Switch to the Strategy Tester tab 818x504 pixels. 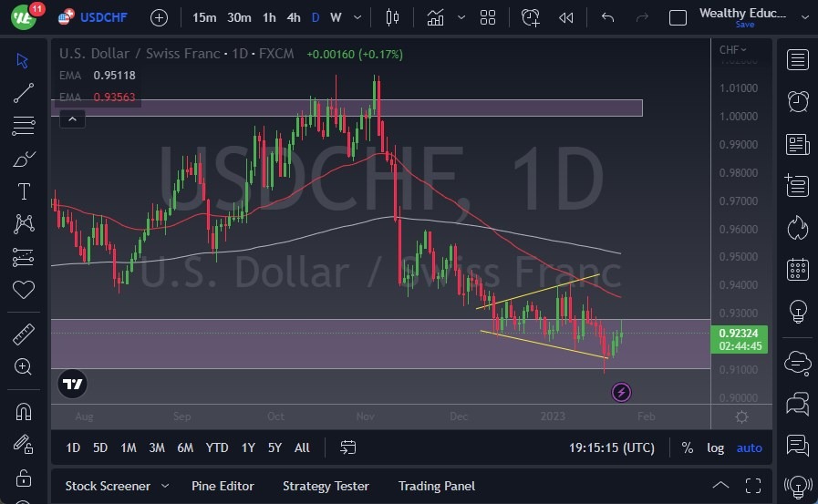click(x=326, y=486)
